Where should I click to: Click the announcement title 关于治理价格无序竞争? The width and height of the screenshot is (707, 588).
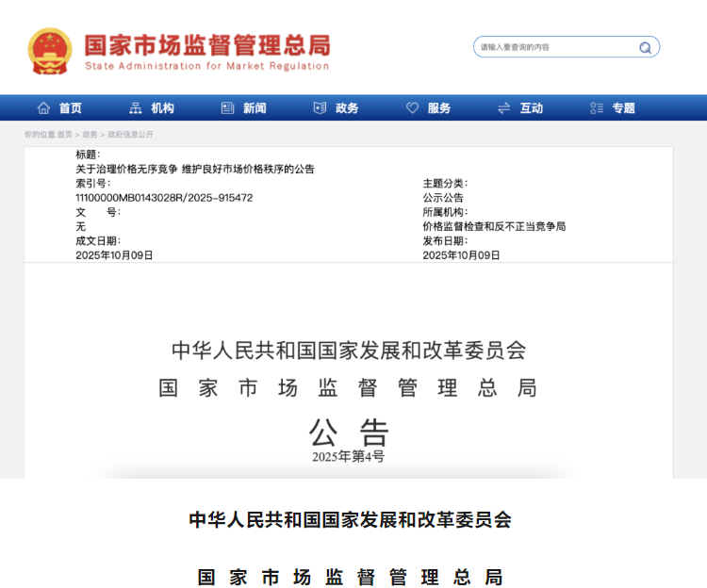click(x=195, y=170)
